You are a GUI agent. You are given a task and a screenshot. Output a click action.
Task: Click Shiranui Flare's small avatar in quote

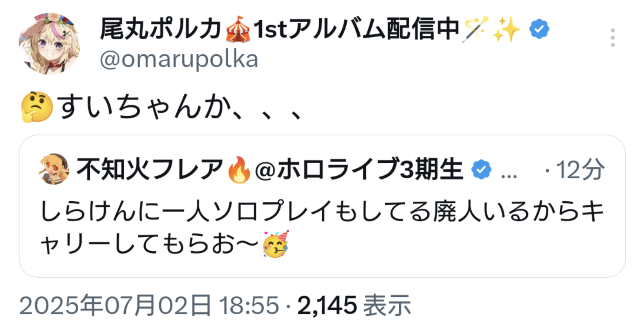point(54,169)
